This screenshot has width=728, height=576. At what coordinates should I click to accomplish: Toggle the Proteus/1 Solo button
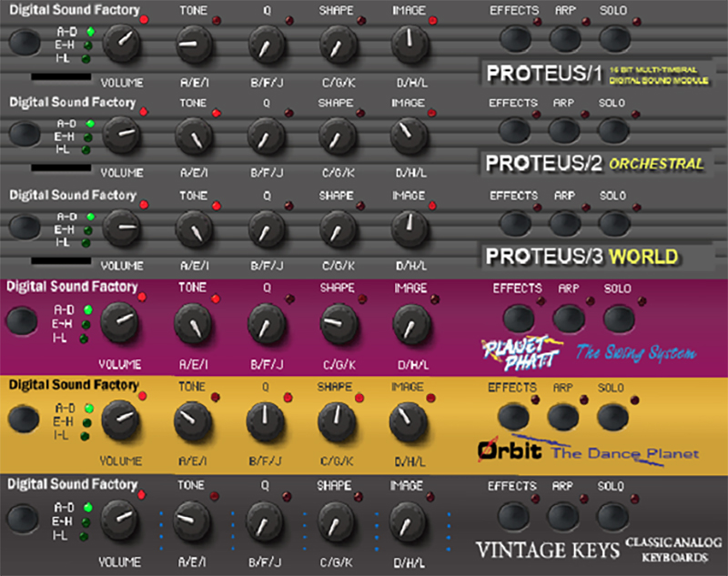pyautogui.click(x=615, y=38)
